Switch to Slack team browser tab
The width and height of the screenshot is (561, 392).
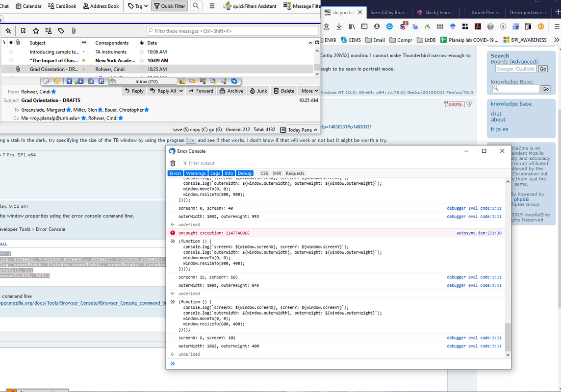click(437, 13)
